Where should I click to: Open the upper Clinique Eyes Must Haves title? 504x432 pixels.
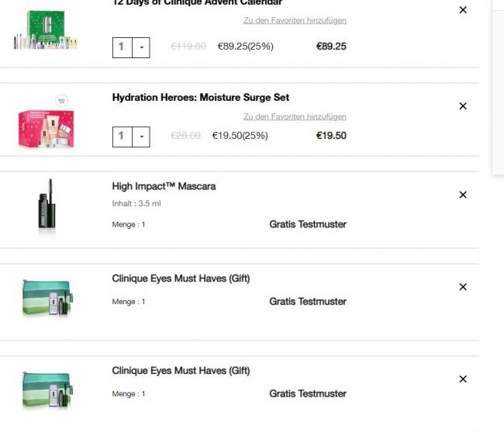pyautogui.click(x=181, y=278)
